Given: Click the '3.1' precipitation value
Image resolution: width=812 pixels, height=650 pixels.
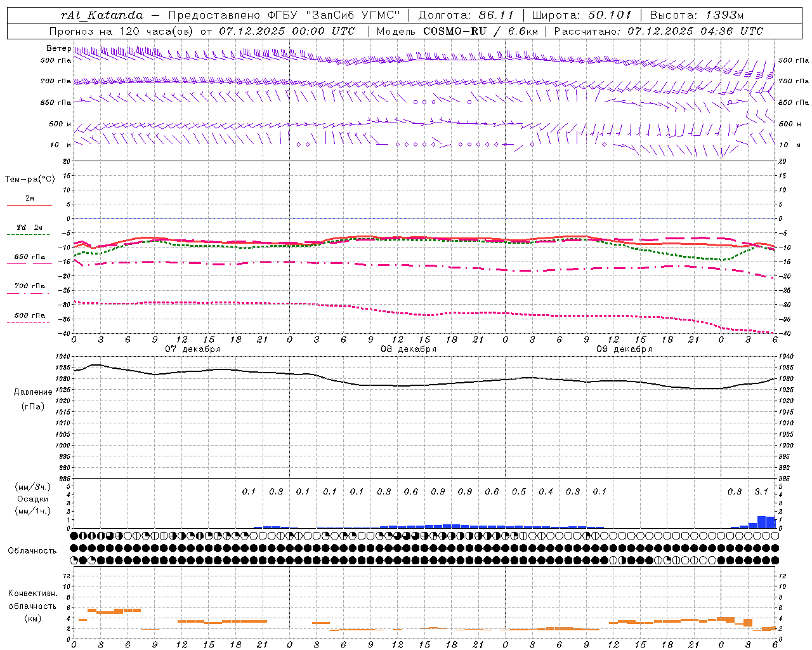Looking at the screenshot, I should pos(761,491).
